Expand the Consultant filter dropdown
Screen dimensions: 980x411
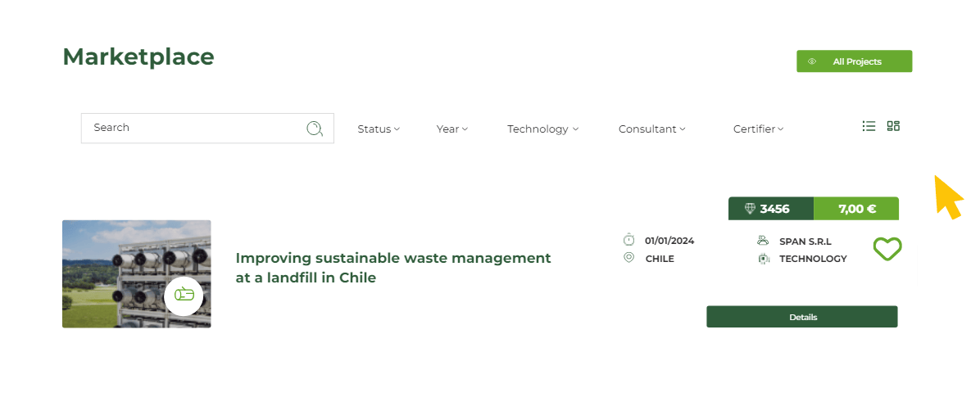651,129
